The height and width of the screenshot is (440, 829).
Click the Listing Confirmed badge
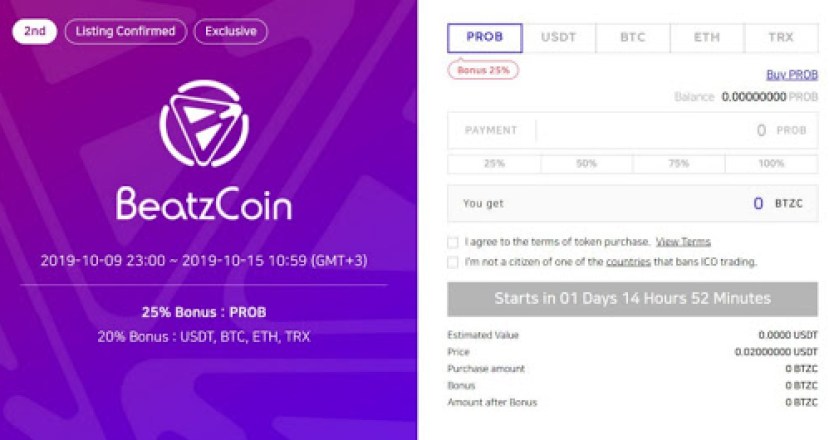(x=126, y=31)
